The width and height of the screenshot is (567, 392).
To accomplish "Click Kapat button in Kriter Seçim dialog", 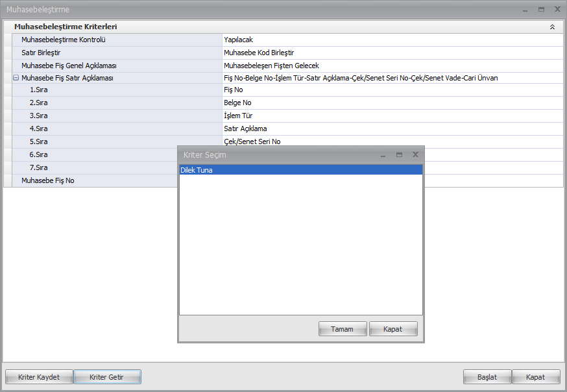I will 392,329.
